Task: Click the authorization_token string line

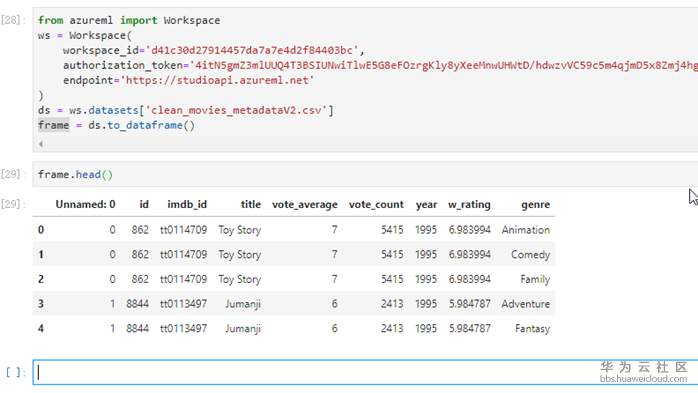Action: [x=380, y=65]
